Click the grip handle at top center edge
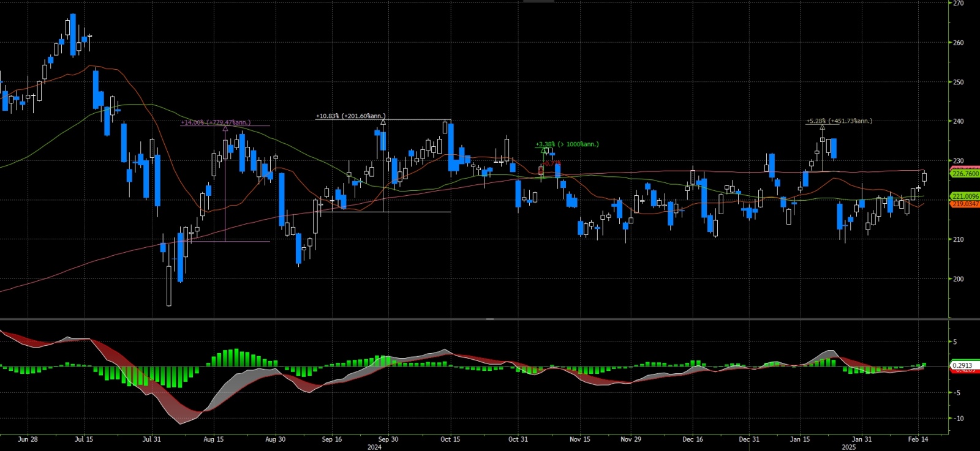This screenshot has height=451, width=980. tap(538, 1)
